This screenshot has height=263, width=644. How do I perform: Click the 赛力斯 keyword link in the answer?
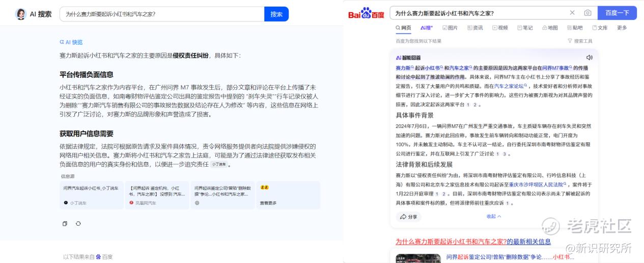[405, 68]
